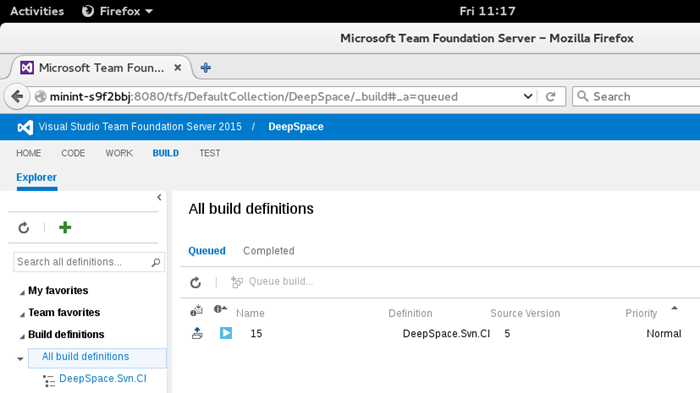Image resolution: width=700 pixels, height=393 pixels.
Task: Open the HOME hub
Action: click(x=29, y=153)
